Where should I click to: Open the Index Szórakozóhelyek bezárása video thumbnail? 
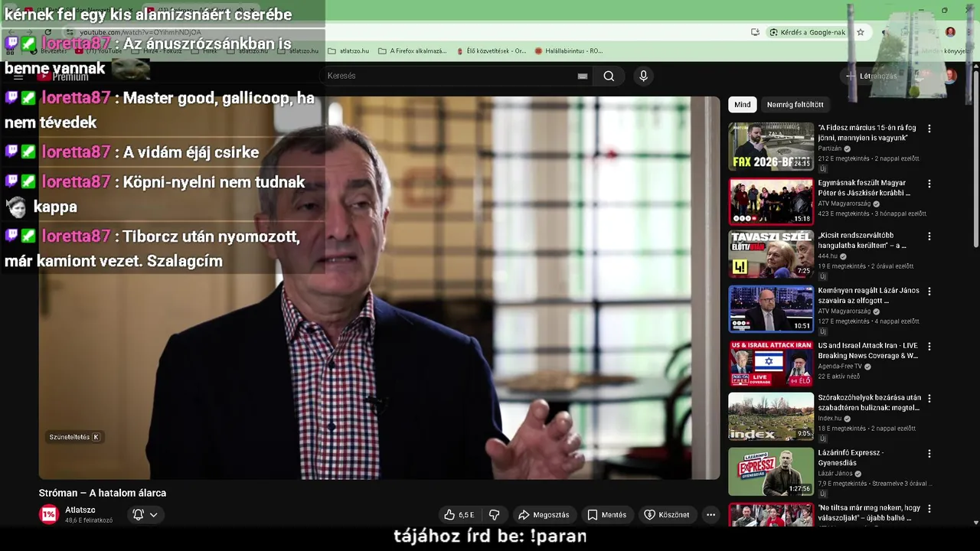pos(771,416)
